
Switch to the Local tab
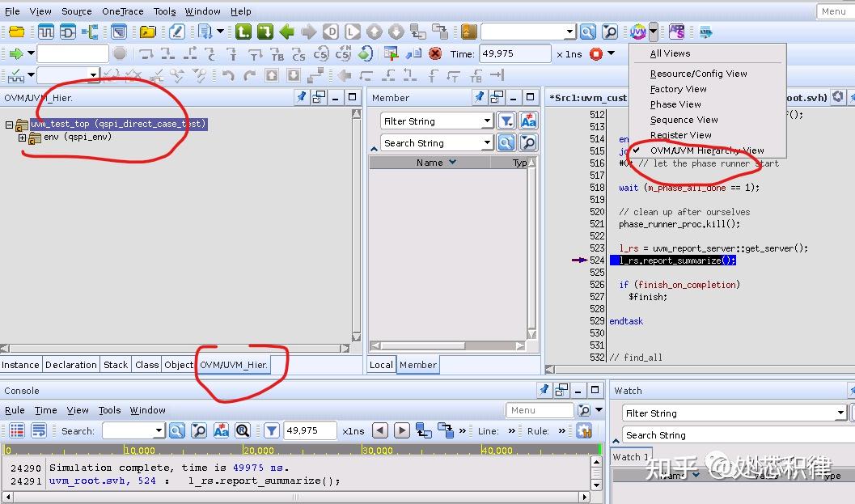(x=381, y=365)
